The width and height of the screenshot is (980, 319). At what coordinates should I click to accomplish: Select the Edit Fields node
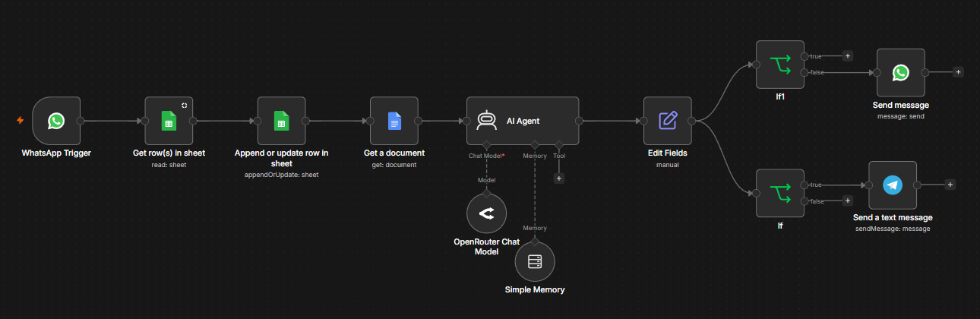[668, 121]
